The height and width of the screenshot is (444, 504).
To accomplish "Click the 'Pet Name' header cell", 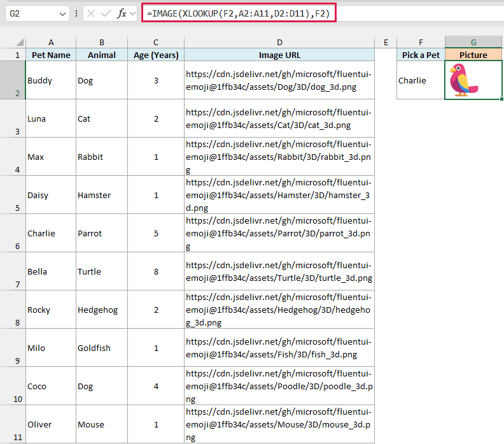I will click(51, 55).
